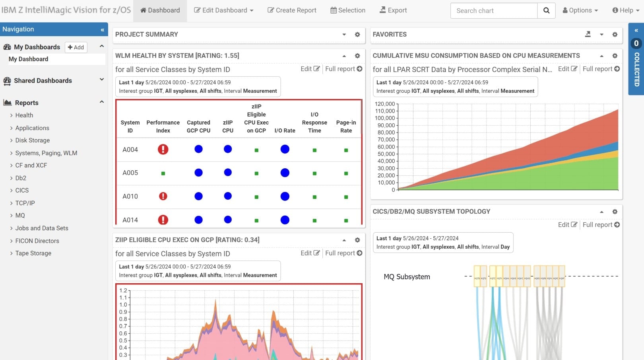The width and height of the screenshot is (644, 360).
Task: Expand the Shared Dashboards section
Action: pos(102,80)
